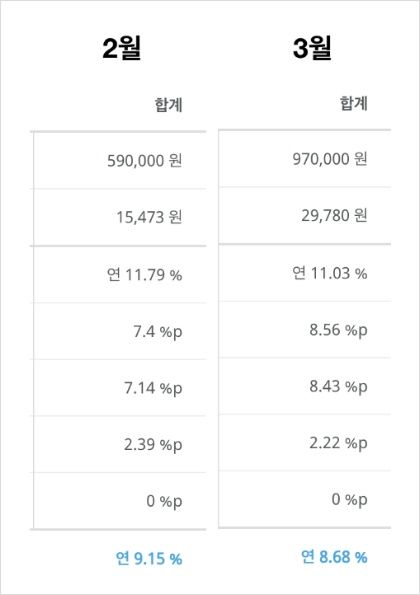420x595 pixels.
Task: Click the 7.14 %p value
Action: coord(153,388)
